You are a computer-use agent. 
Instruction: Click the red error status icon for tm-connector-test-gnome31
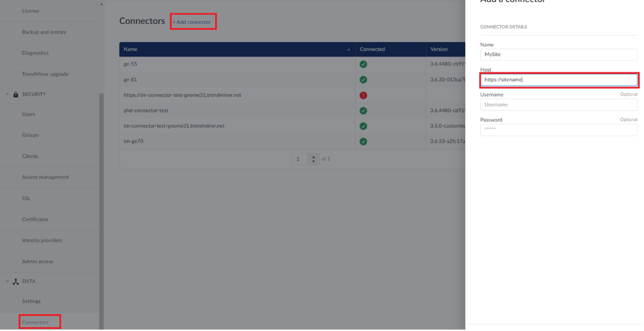pos(363,95)
